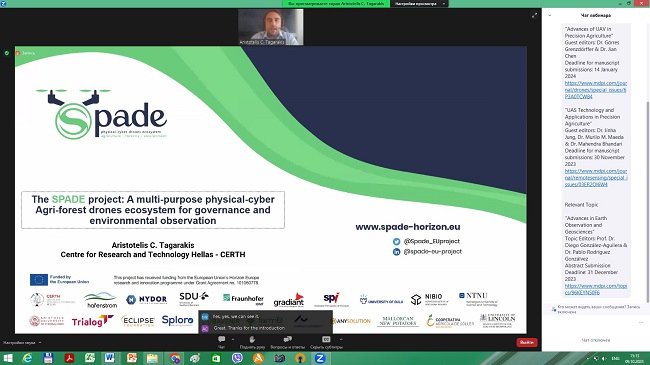
Task: Open the Q&A (Вопросы и ответы) icon
Action: pyautogui.click(x=287, y=339)
